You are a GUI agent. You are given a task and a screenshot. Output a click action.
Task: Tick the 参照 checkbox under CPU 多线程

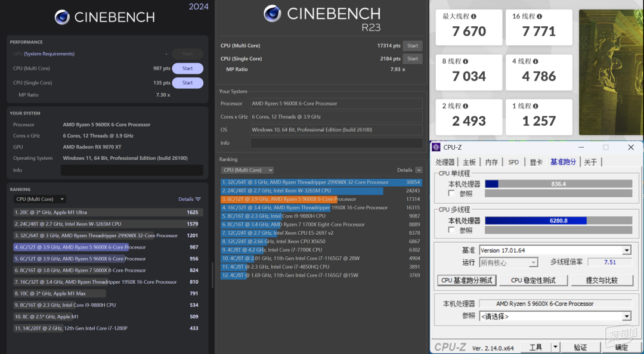pyautogui.click(x=451, y=230)
